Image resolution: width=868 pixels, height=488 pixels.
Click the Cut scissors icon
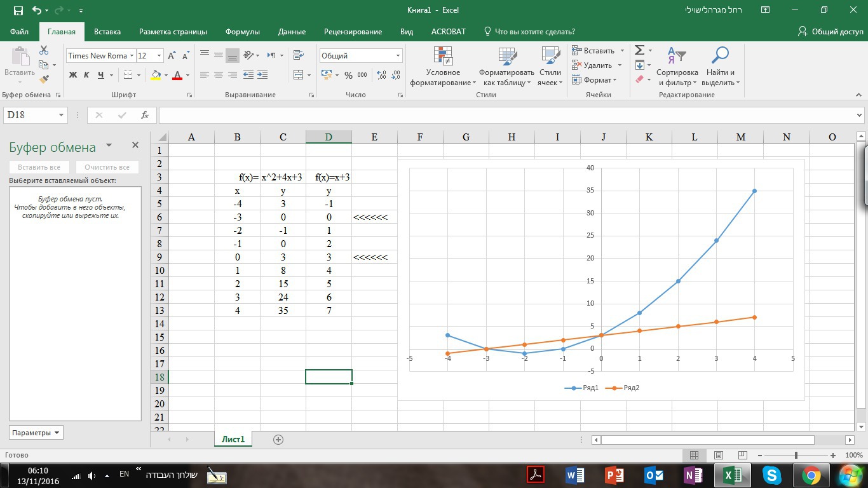pos(44,50)
